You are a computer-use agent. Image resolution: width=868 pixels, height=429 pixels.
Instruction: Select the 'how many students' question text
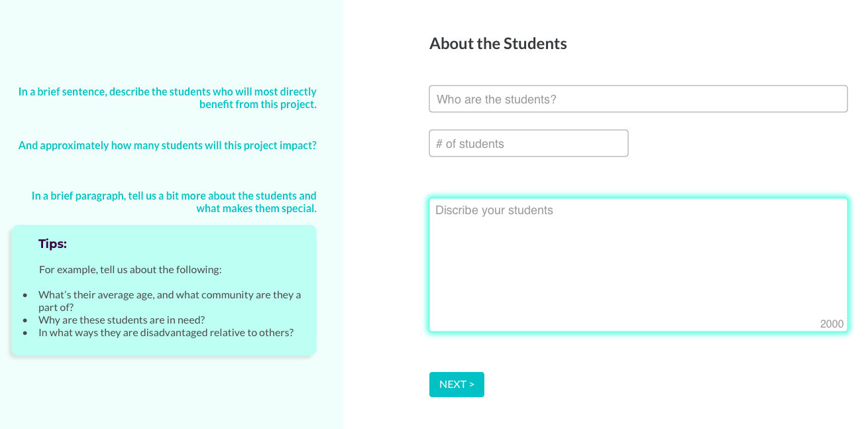[x=167, y=145]
